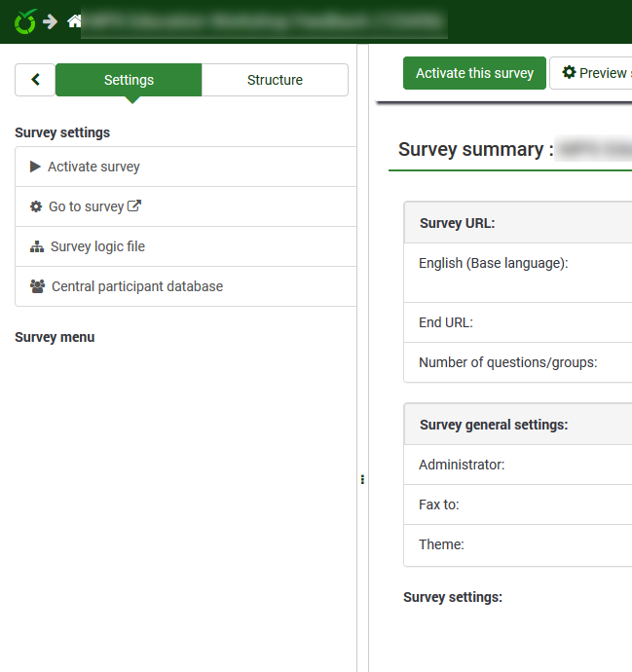Open Go to survey menu entry
Screen dimensions: 632x672
186,206
